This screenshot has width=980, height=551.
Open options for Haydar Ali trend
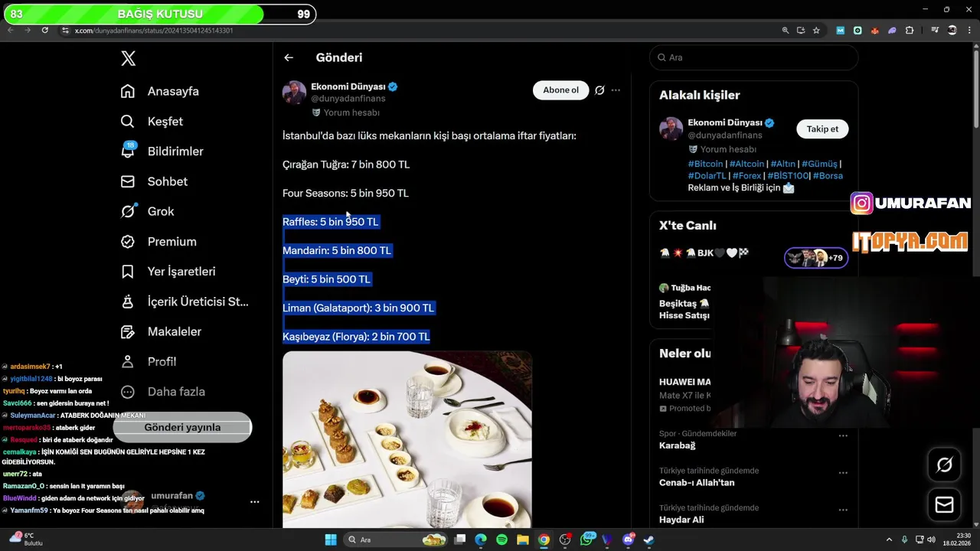point(843,510)
